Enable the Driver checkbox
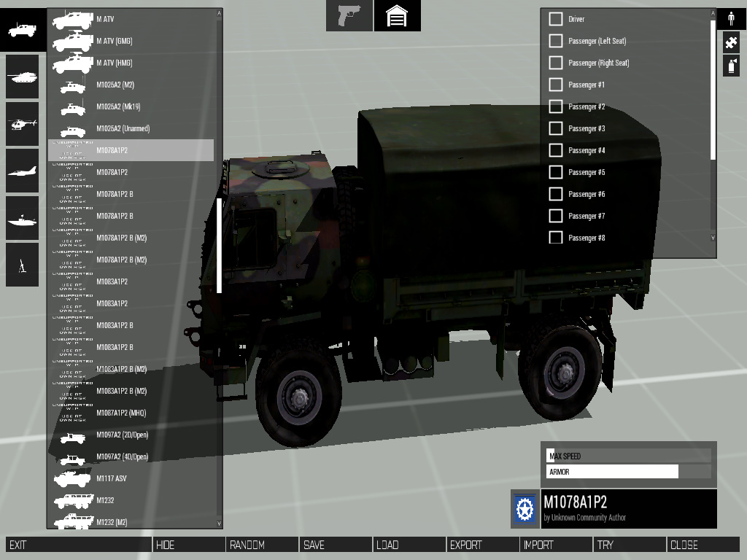This screenshot has height=560, width=747. (556, 19)
